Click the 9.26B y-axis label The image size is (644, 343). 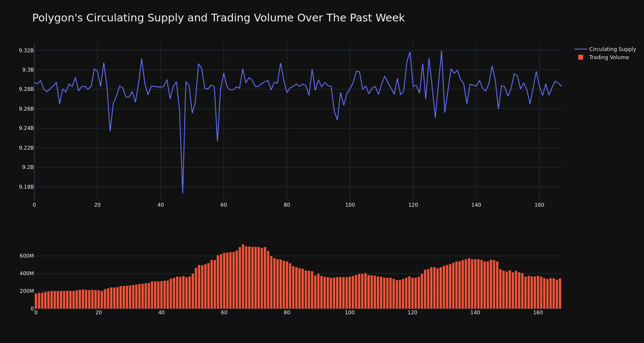click(x=26, y=109)
